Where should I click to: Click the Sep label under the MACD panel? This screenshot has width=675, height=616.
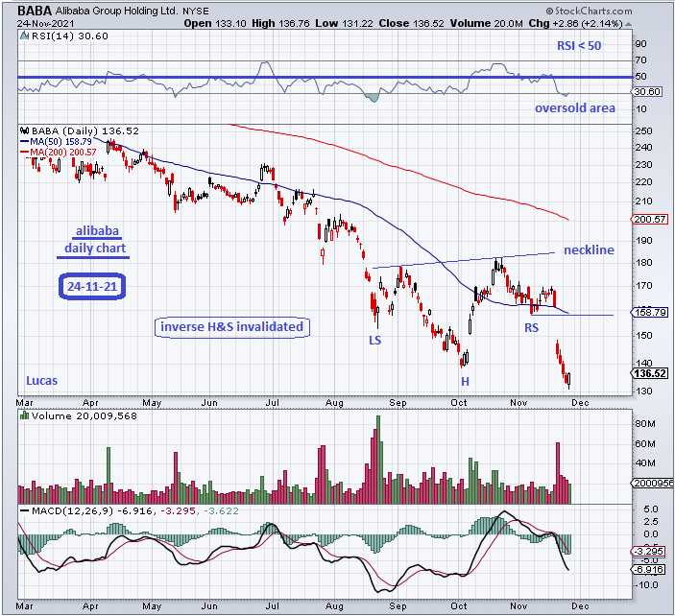tap(398, 606)
